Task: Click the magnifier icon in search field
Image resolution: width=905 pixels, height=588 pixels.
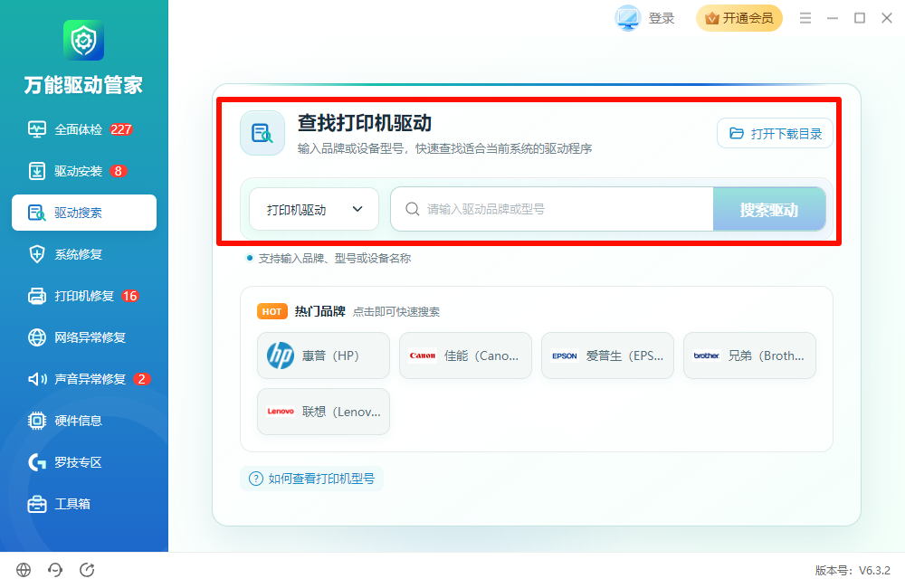Action: coord(412,209)
